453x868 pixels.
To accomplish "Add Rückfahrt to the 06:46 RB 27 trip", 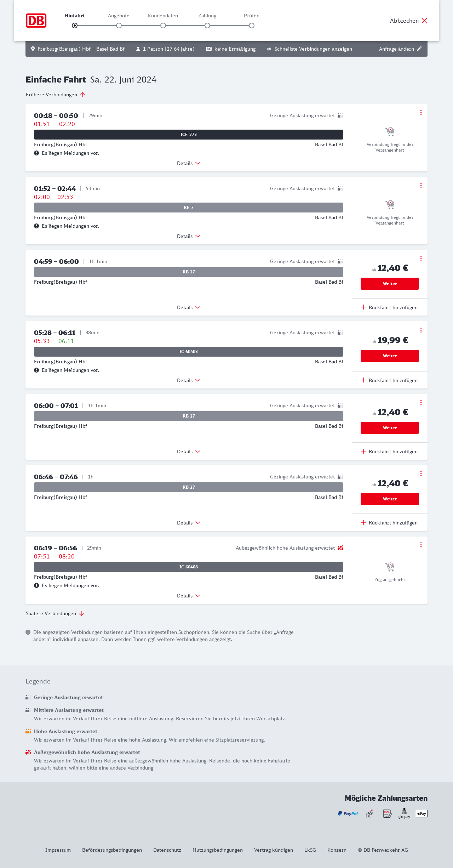I will 389,523.
